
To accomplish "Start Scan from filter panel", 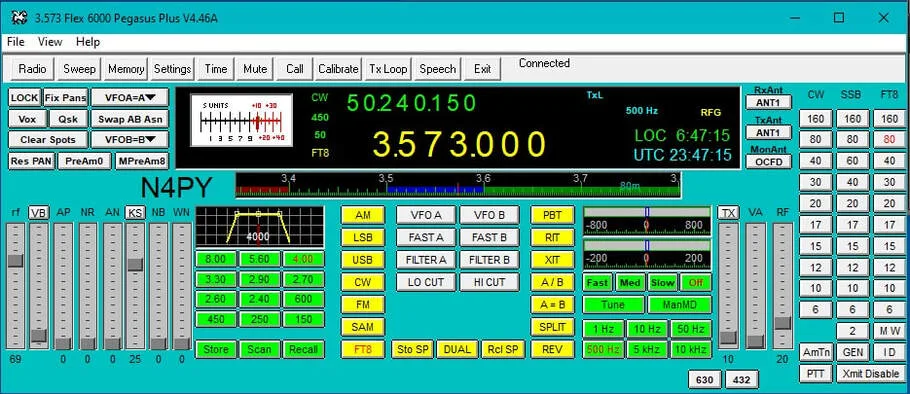I will [259, 349].
